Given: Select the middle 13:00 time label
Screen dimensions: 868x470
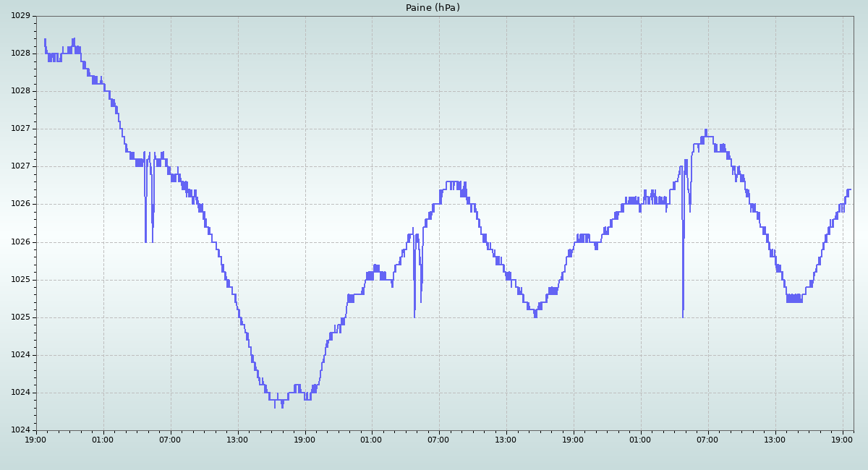Looking at the screenshot, I should tap(506, 439).
